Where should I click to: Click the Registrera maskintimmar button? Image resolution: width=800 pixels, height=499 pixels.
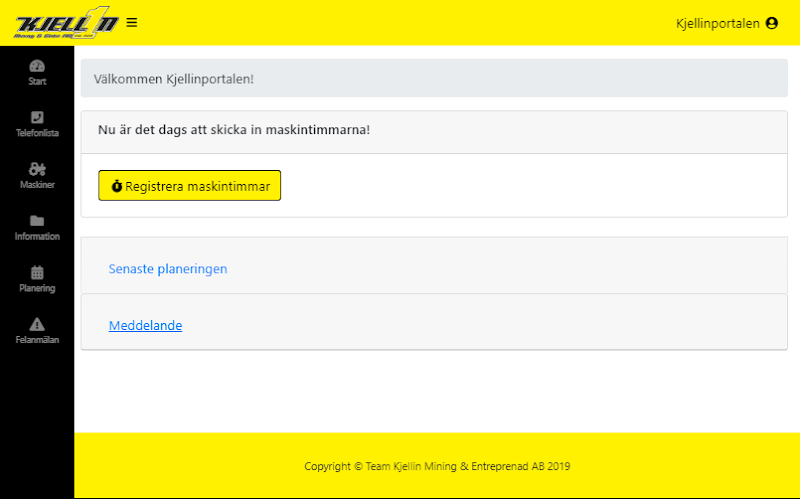pos(189,186)
